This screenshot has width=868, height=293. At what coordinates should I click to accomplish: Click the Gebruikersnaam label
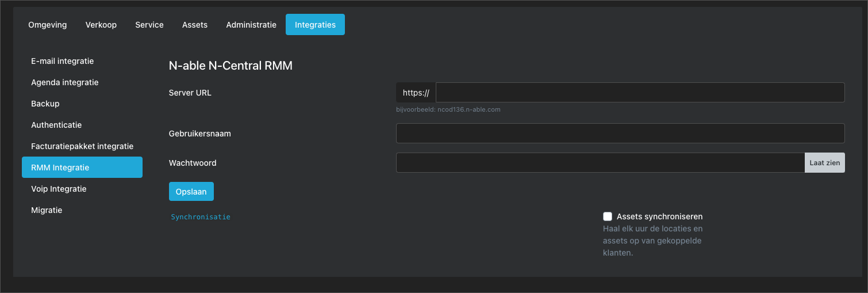200,134
